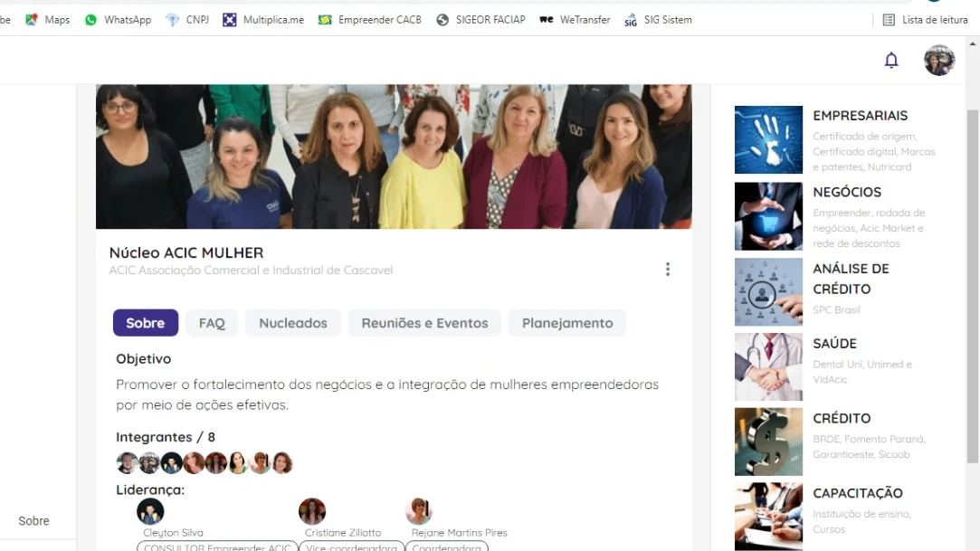This screenshot has width=980, height=551.
Task: Go to the Planejamento tab
Action: click(567, 323)
